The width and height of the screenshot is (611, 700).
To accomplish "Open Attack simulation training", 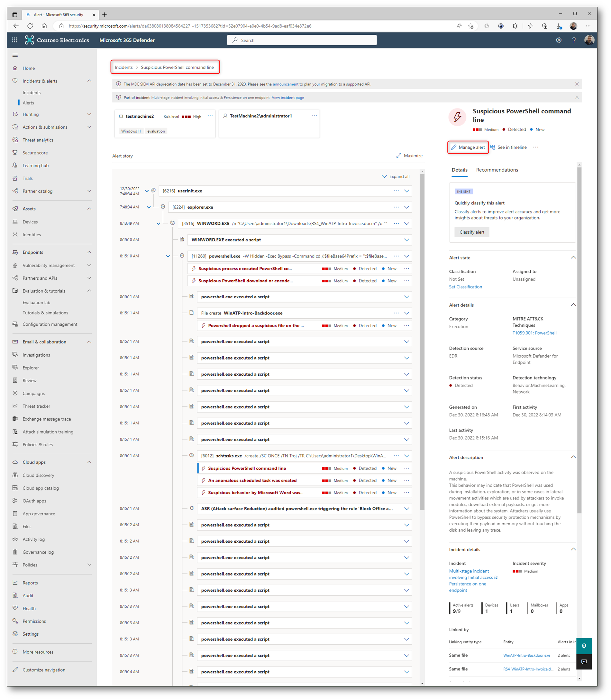I will point(48,432).
